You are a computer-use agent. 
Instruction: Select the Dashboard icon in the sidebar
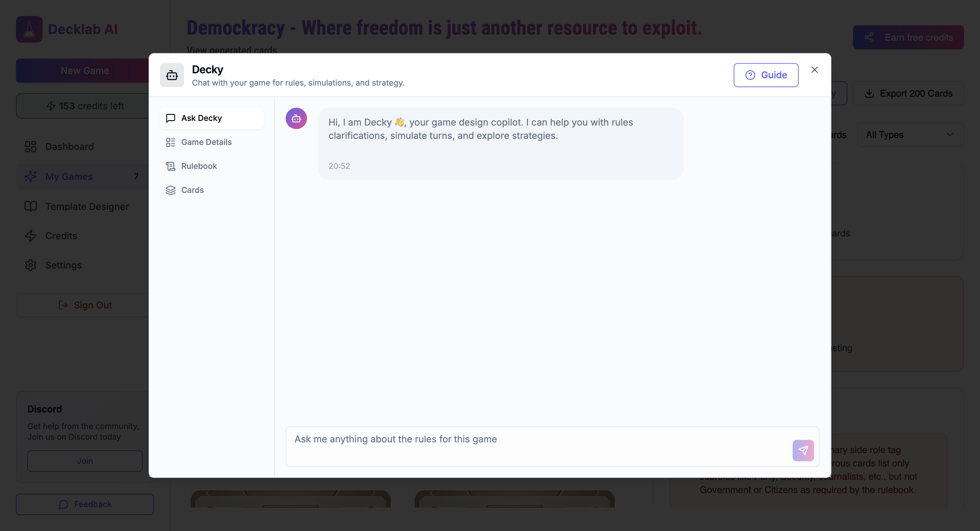click(x=30, y=146)
